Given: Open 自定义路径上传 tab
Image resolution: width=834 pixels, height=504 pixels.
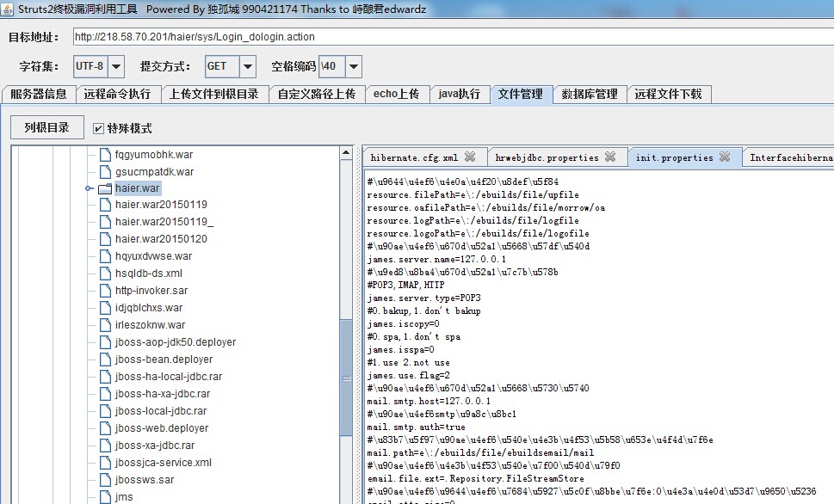Looking at the screenshot, I should 317,94.
